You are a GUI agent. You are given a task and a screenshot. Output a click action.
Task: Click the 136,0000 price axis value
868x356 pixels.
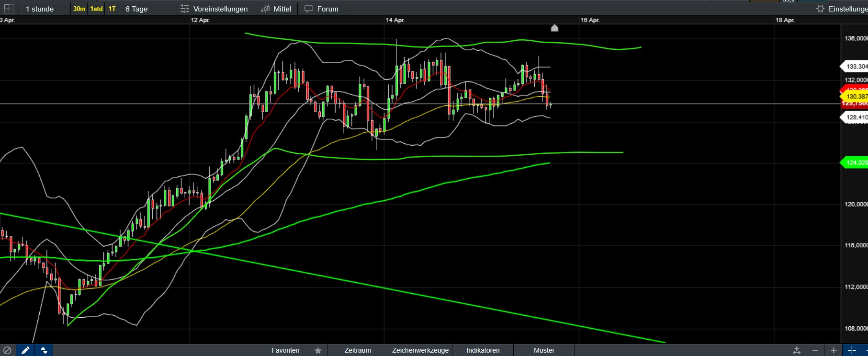pos(856,38)
